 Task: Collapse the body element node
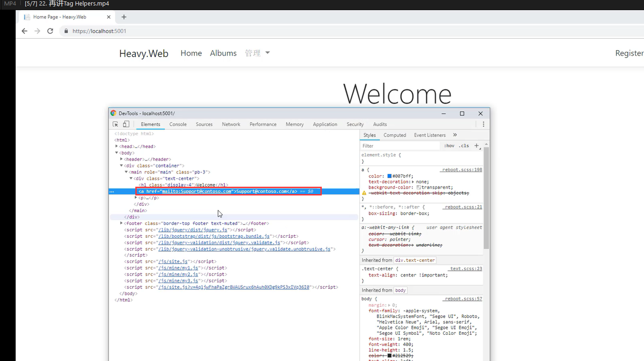click(x=117, y=153)
